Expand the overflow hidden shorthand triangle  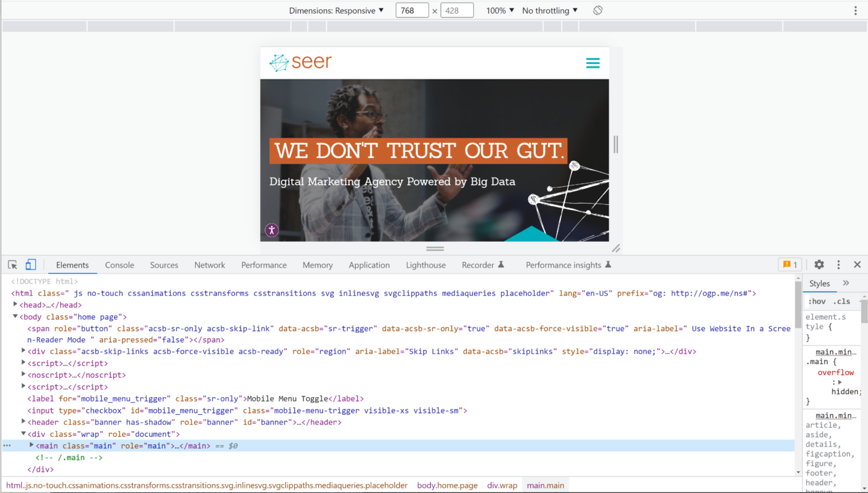point(840,382)
